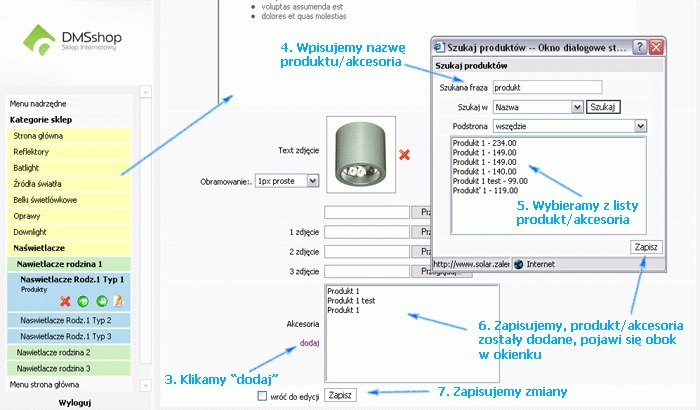The height and width of the screenshot is (410, 700).
Task: Focus the 'Szukana fraza' text field
Action: [547, 87]
